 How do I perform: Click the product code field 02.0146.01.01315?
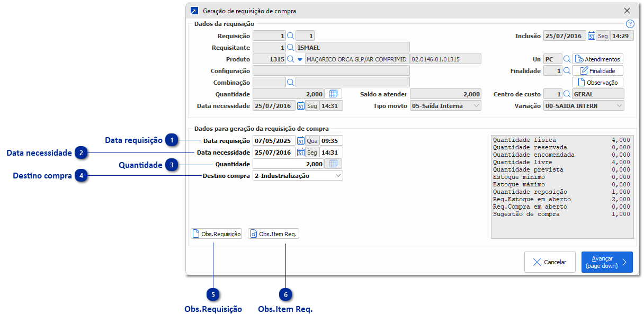point(446,59)
